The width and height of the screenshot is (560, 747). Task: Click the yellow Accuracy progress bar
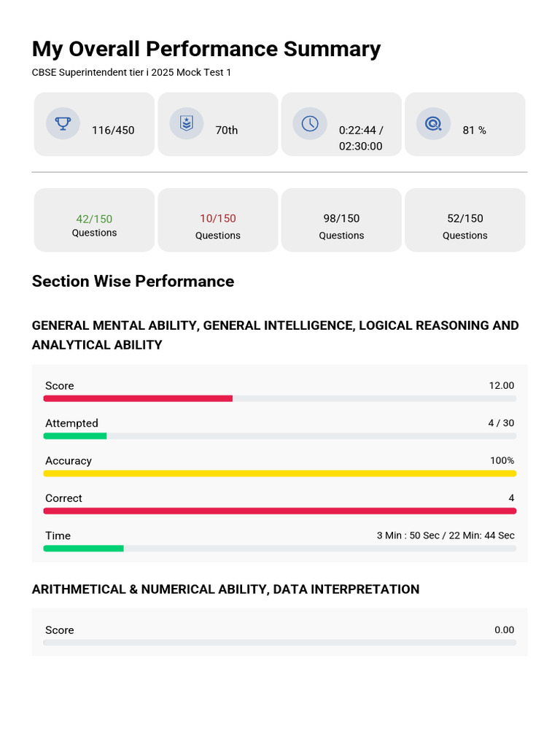click(x=280, y=473)
